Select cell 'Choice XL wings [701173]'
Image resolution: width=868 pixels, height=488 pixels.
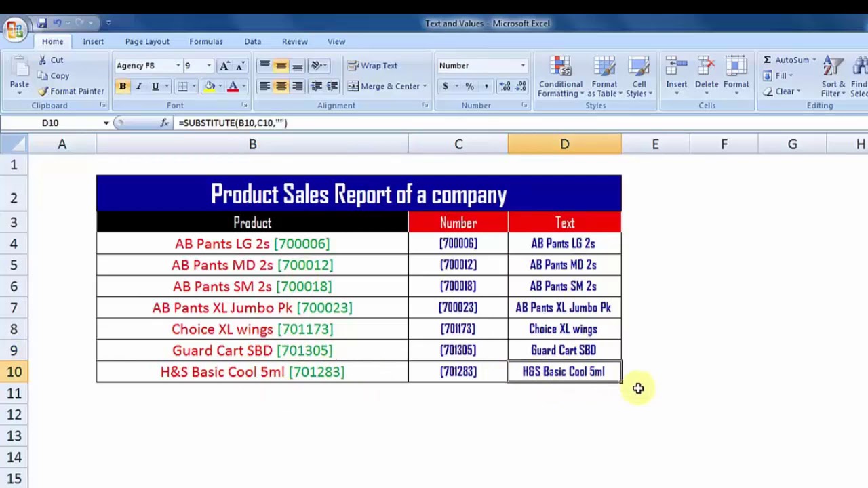252,329
